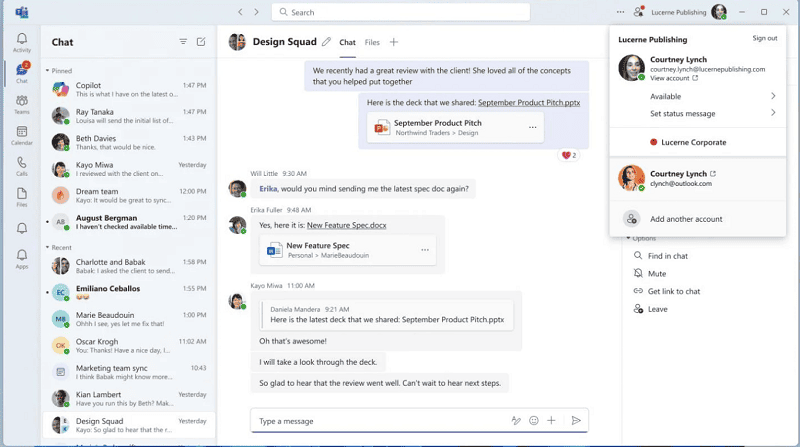Add a tab with the plus icon
The width and height of the screenshot is (800, 447).
(x=393, y=42)
